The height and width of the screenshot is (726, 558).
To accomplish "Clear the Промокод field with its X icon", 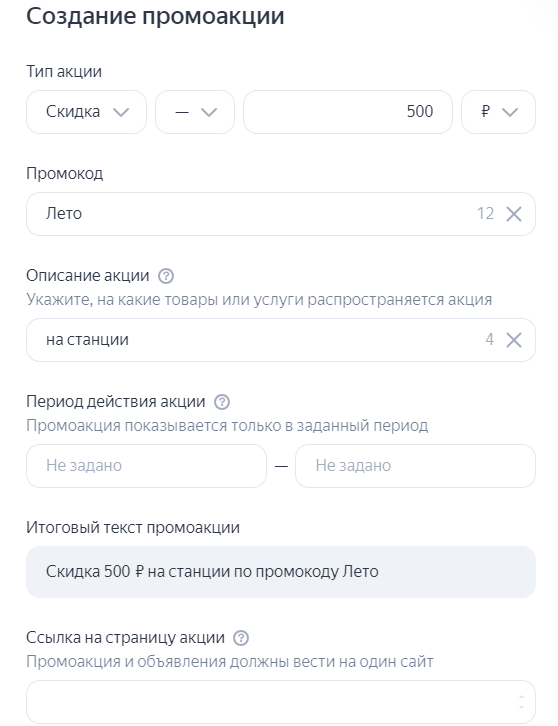I will [x=514, y=214].
